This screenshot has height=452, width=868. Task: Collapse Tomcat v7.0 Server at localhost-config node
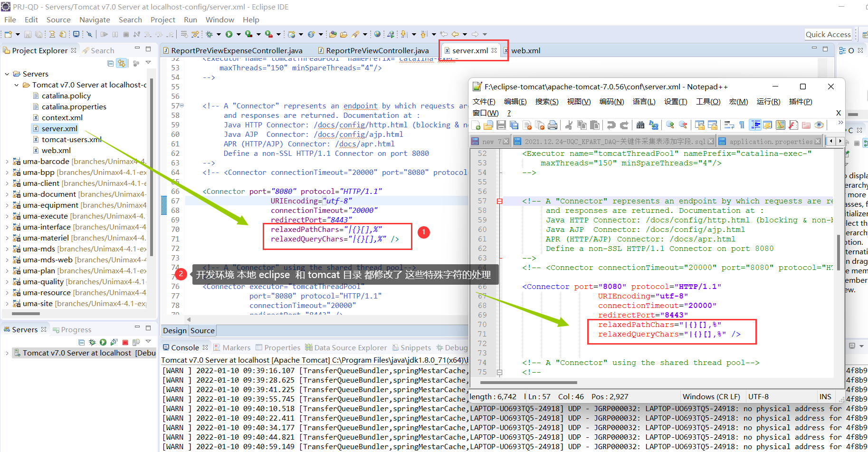tap(17, 85)
